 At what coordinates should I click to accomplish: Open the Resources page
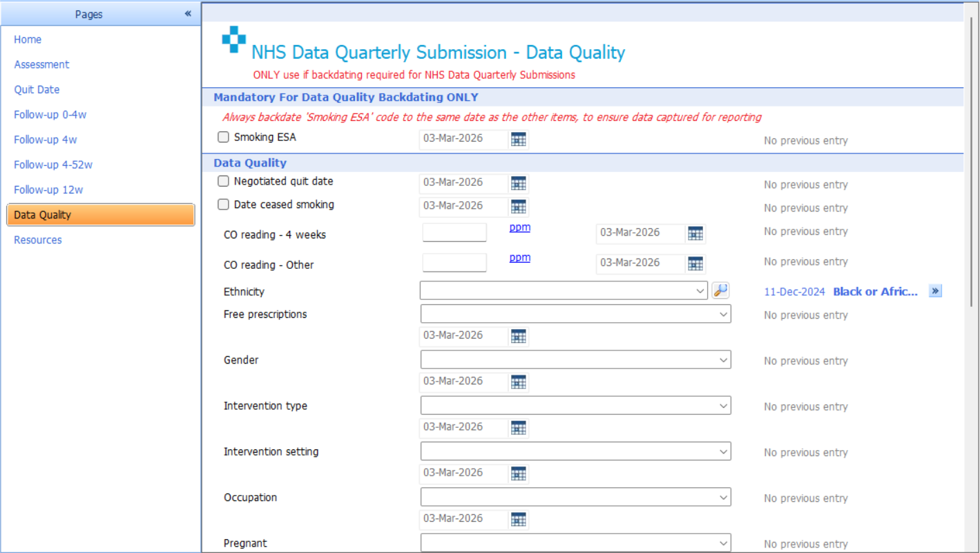point(38,240)
